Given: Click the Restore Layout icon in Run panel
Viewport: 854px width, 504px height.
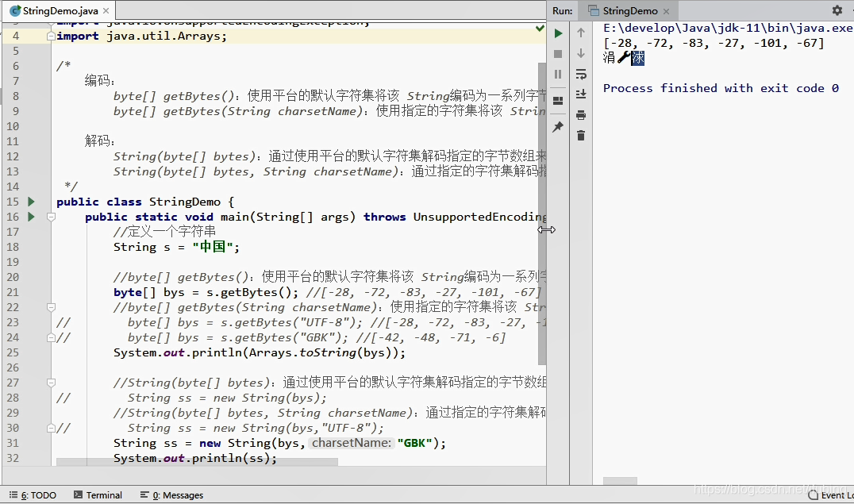Looking at the screenshot, I should 558,101.
